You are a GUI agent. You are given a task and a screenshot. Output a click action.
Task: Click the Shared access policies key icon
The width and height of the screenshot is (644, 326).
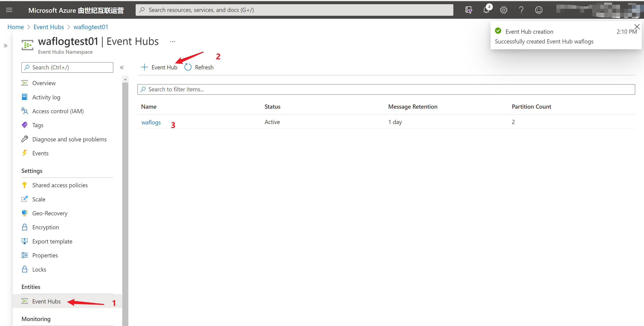tap(25, 185)
